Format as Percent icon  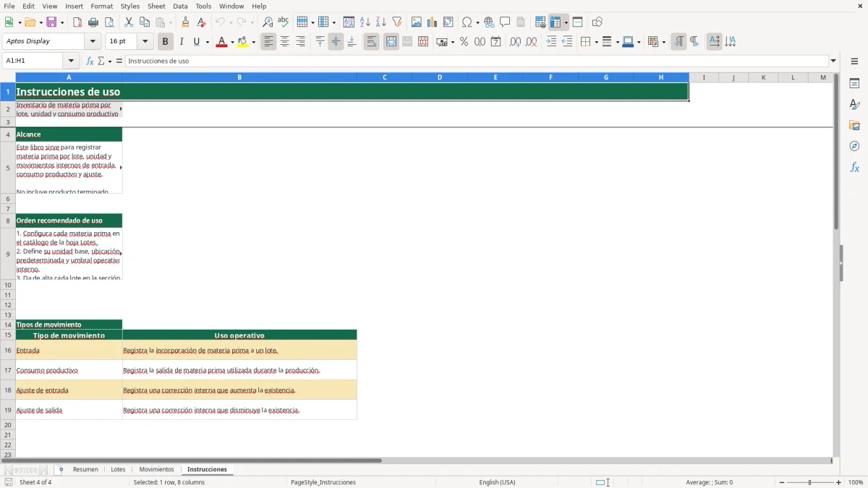click(x=464, y=42)
